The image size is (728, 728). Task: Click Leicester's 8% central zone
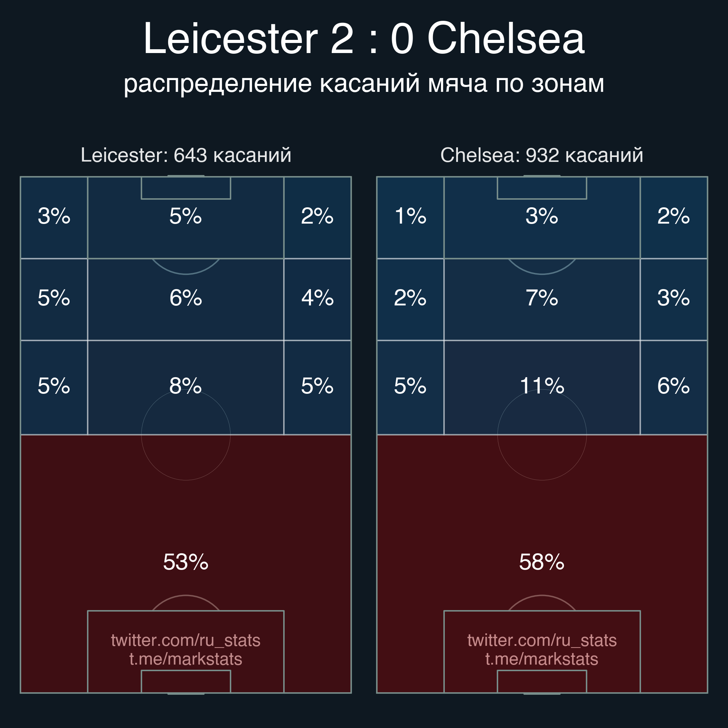coord(186,386)
